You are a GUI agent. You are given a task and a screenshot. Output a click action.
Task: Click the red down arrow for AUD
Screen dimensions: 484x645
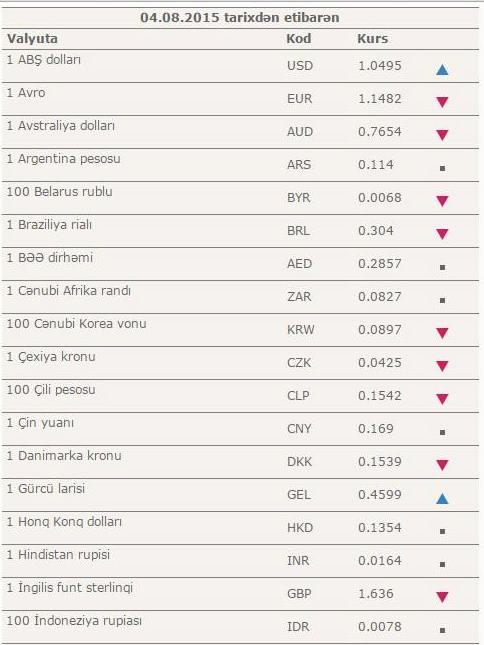click(442, 135)
